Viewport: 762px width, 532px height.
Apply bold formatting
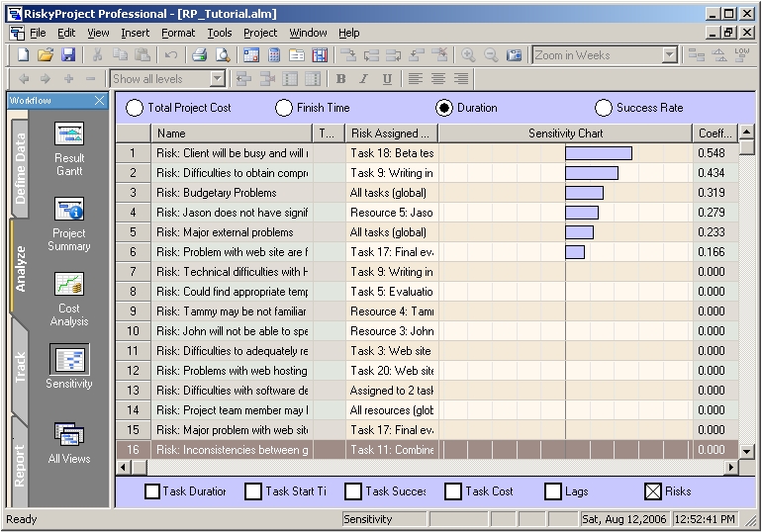341,79
